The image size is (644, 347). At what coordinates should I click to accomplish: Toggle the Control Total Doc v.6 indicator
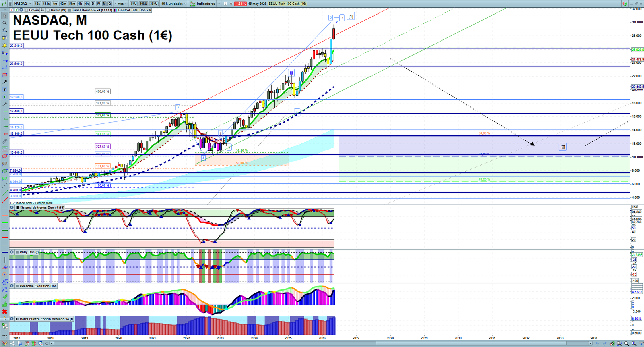tap(116, 10)
